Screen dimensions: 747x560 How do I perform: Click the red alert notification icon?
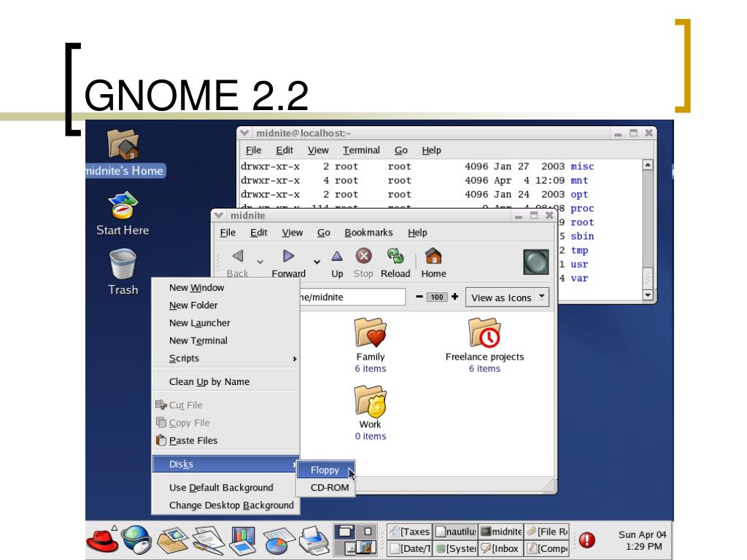[587, 540]
